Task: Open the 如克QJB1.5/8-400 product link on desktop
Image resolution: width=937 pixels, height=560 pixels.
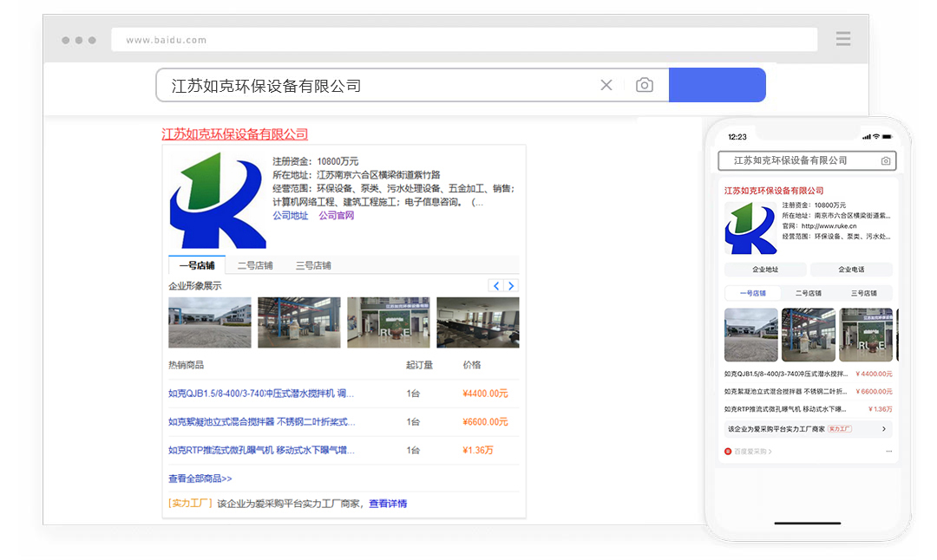Action: [x=261, y=394]
